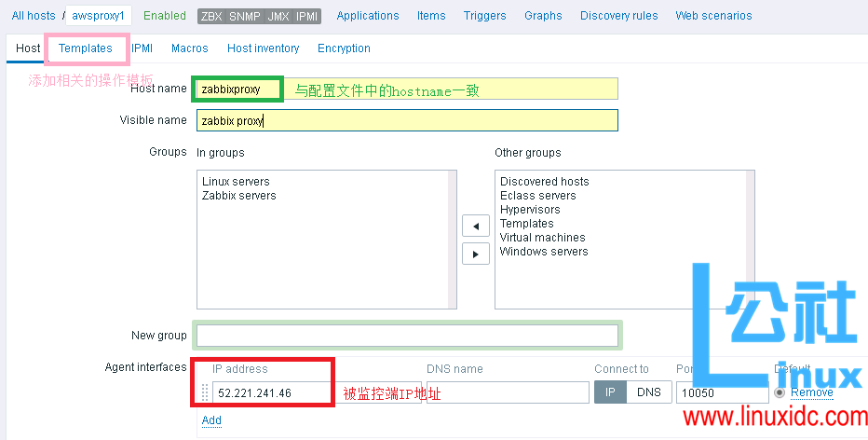Open Web scenarios link
This screenshot has height=440, width=868.
[713, 16]
